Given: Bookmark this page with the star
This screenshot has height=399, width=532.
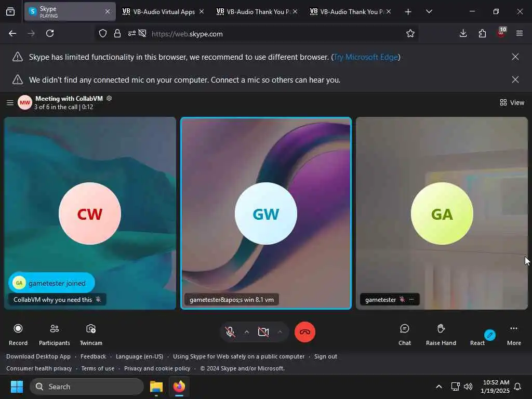Looking at the screenshot, I should point(410,33).
